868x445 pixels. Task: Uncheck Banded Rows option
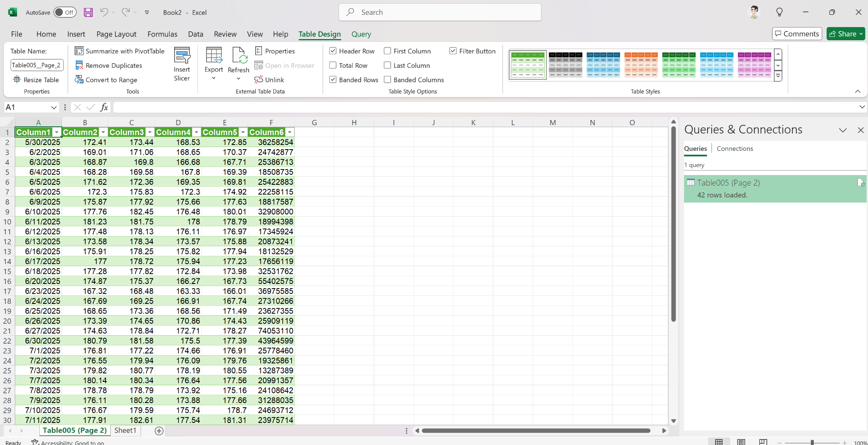[333, 80]
